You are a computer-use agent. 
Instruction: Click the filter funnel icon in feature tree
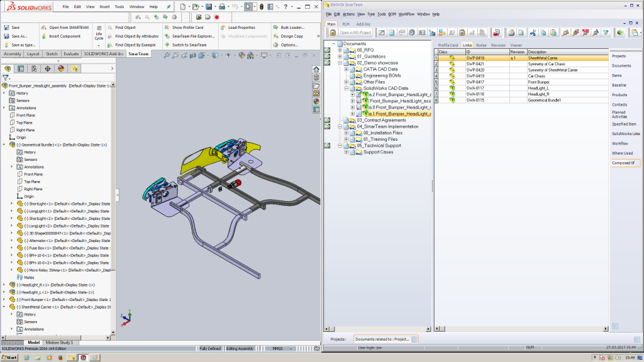tap(5, 77)
